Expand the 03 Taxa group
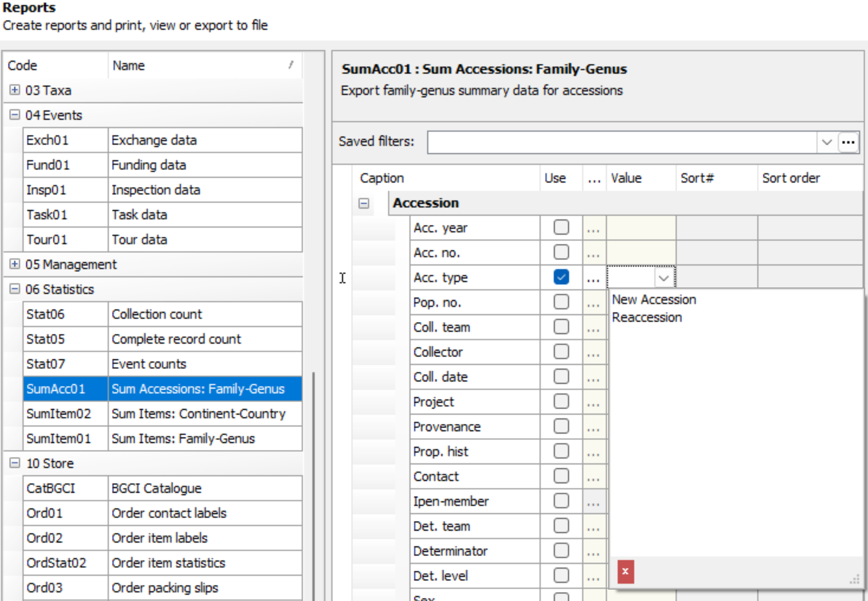This screenshot has width=868, height=601. tap(15, 90)
